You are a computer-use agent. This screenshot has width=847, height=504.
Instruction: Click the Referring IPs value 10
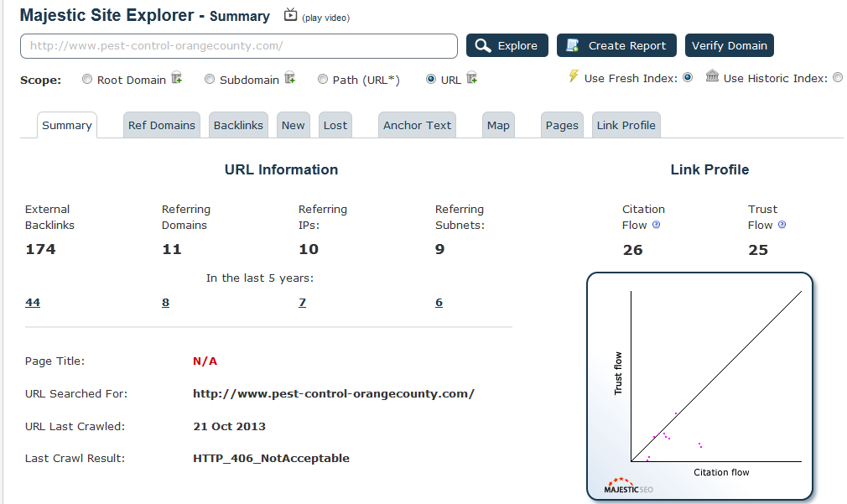click(309, 249)
